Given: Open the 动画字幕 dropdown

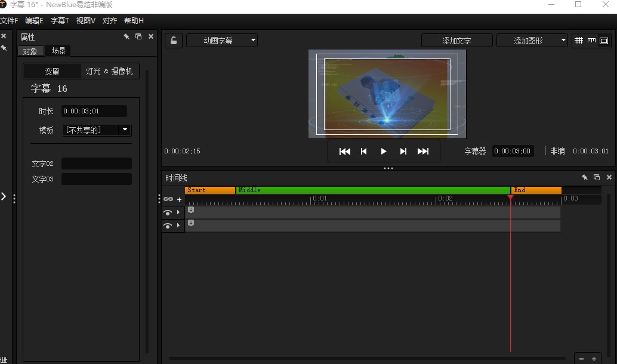Looking at the screenshot, I should 222,40.
